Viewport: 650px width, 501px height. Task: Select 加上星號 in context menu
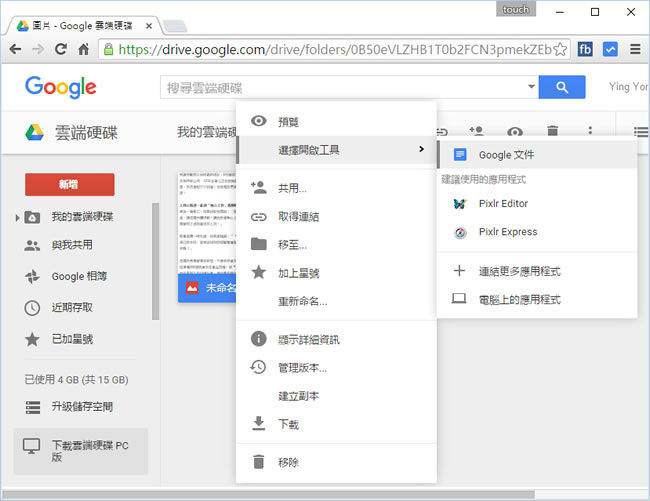[336, 273]
